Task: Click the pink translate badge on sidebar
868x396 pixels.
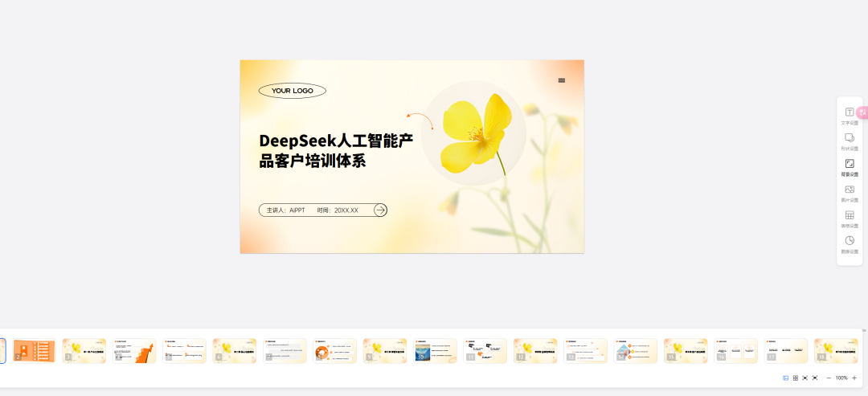Action: pyautogui.click(x=862, y=112)
